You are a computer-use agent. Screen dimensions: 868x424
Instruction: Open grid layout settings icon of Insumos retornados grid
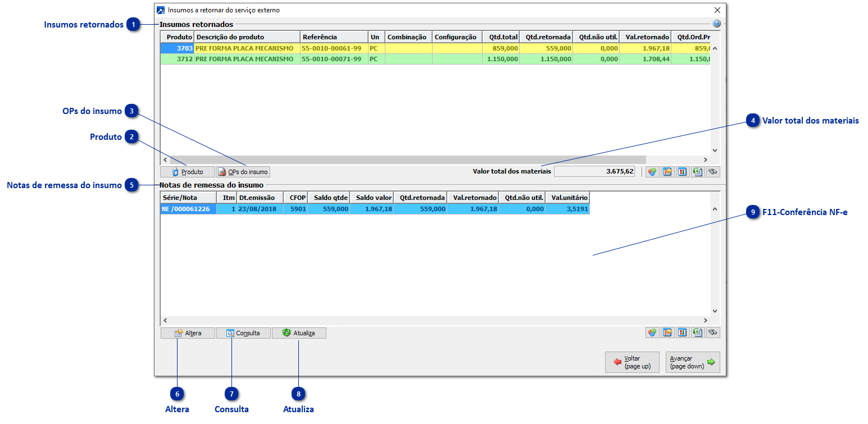tap(667, 172)
